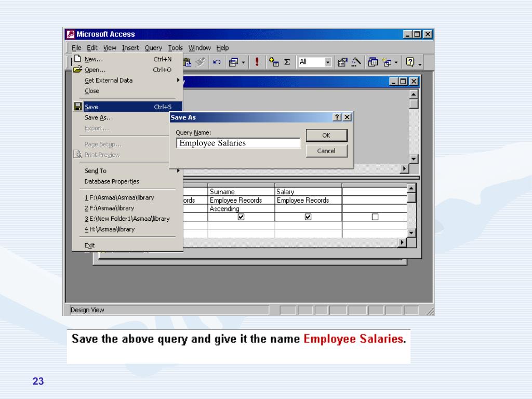The width and height of the screenshot is (532, 399).
Task: Click the Office Assistant help icon
Action: pyautogui.click(x=410, y=62)
